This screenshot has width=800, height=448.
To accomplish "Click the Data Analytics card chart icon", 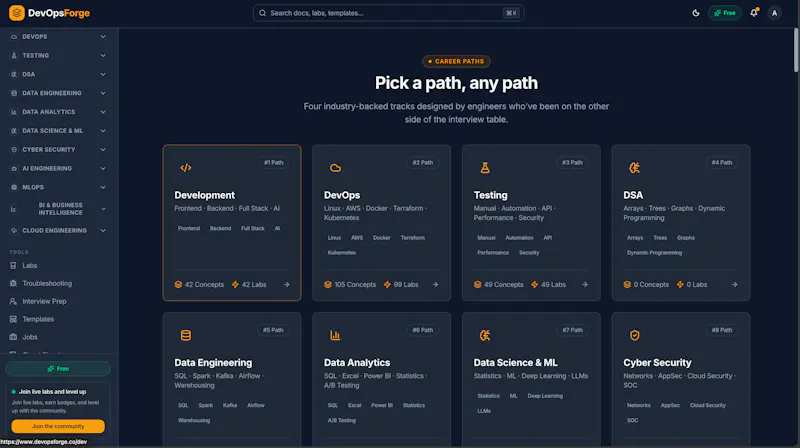I will point(335,335).
